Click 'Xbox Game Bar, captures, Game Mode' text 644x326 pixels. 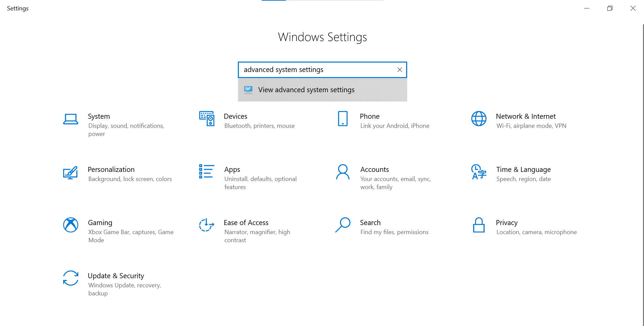tap(131, 236)
